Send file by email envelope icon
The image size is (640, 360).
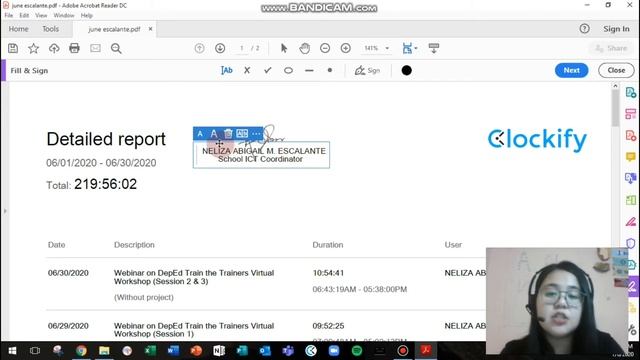(x=95, y=48)
